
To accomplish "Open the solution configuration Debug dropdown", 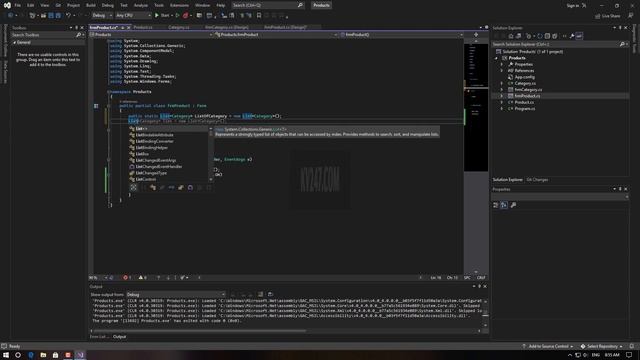I will (x=102, y=16).
